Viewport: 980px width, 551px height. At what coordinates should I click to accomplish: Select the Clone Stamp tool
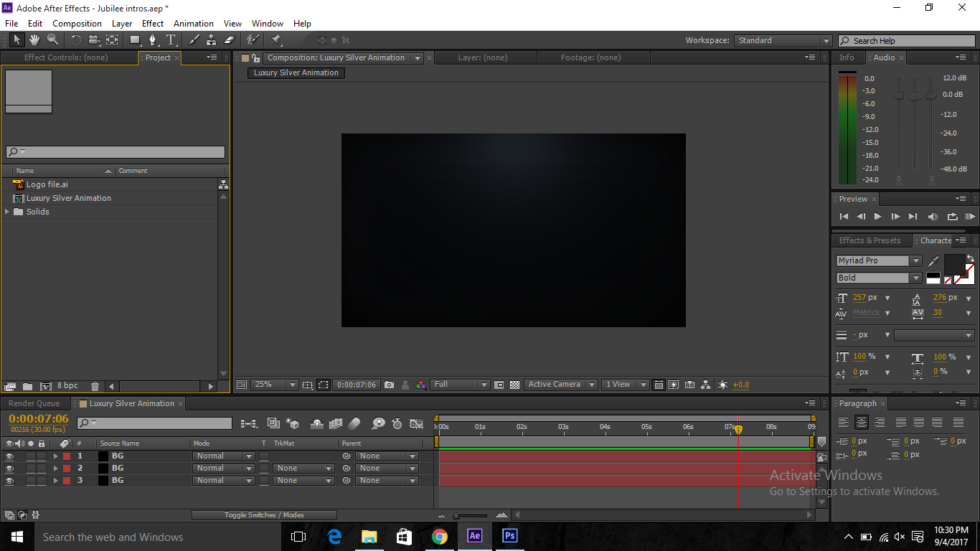211,40
